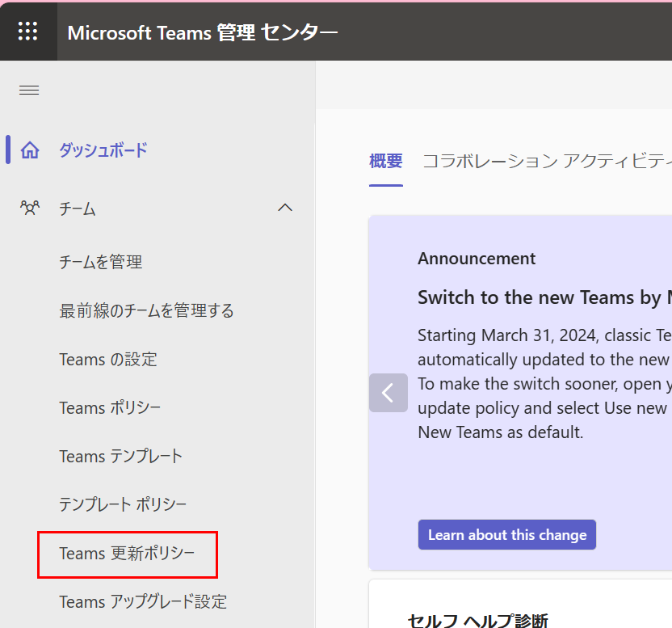Screen dimensions: 672x628
Task: Switch to コラボレーション アクティビティ tab
Action: [547, 162]
